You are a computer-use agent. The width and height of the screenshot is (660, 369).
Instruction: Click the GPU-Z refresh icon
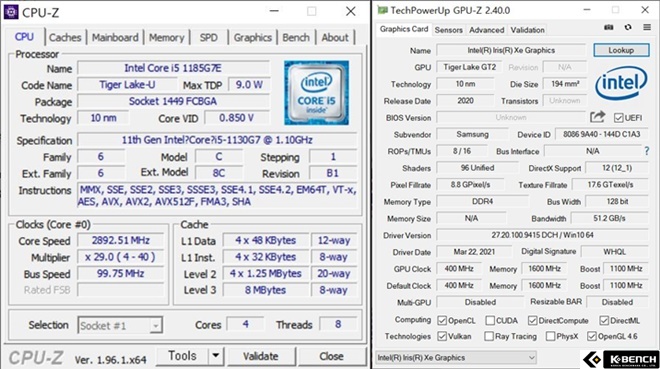(x=628, y=27)
